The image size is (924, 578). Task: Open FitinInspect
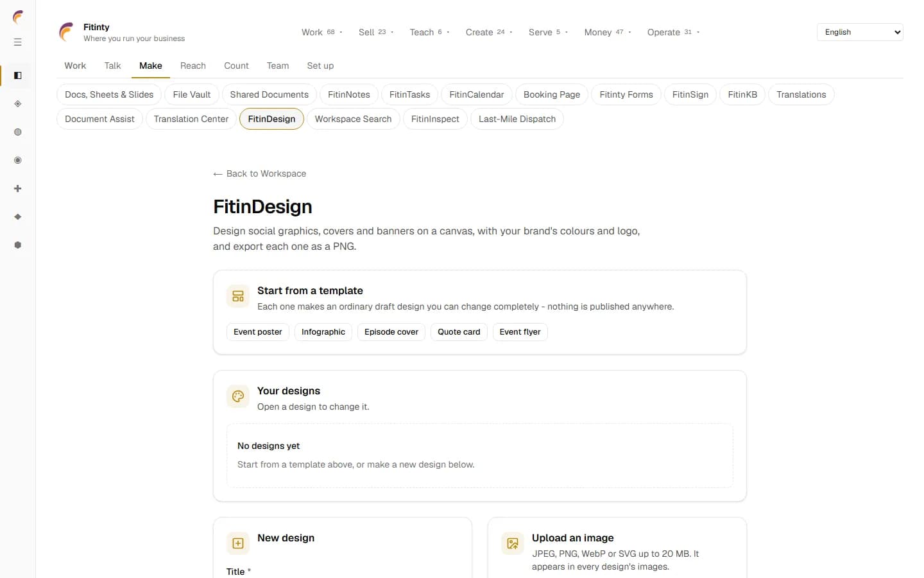[435, 119]
